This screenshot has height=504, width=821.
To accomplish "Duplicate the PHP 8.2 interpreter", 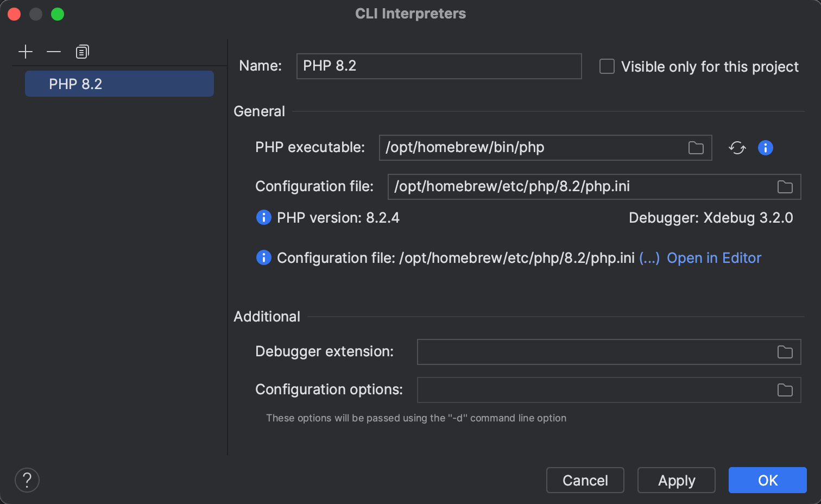I will [x=82, y=52].
